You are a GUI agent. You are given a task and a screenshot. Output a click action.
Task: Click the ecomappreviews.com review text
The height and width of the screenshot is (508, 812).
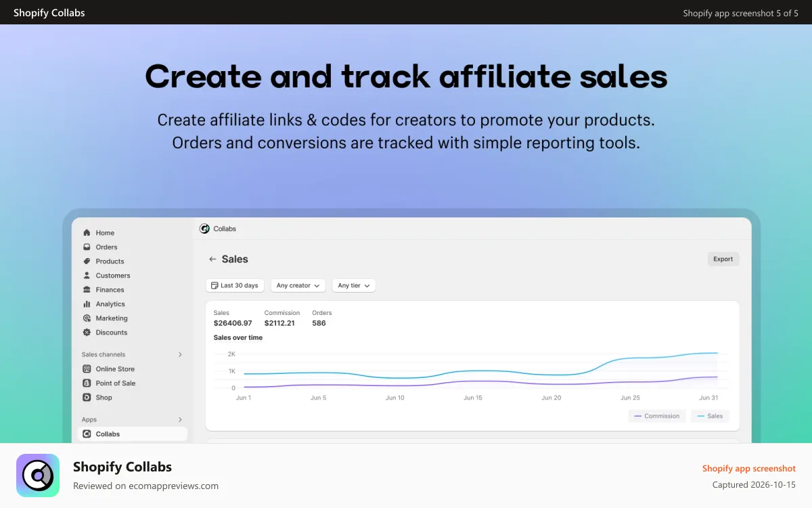pyautogui.click(x=145, y=486)
